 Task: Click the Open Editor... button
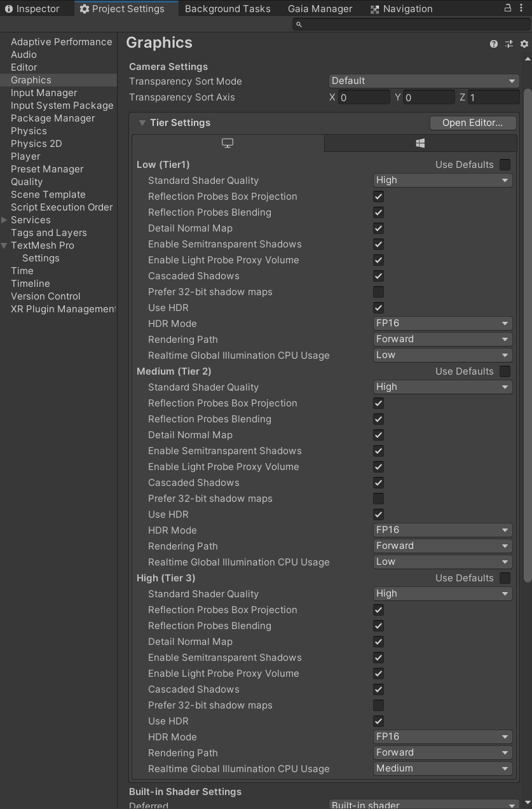[473, 122]
